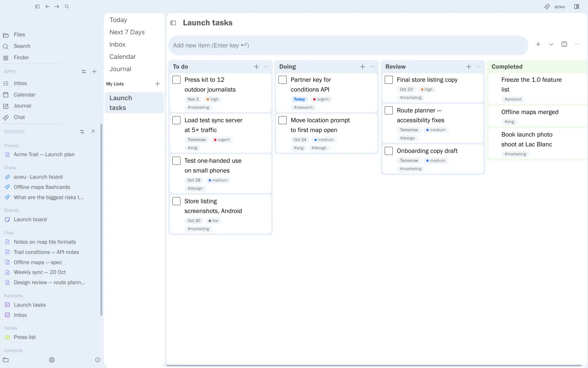Click the info icon at sidebar bottom
Image resolution: width=588 pixels, height=368 pixels.
click(x=97, y=360)
